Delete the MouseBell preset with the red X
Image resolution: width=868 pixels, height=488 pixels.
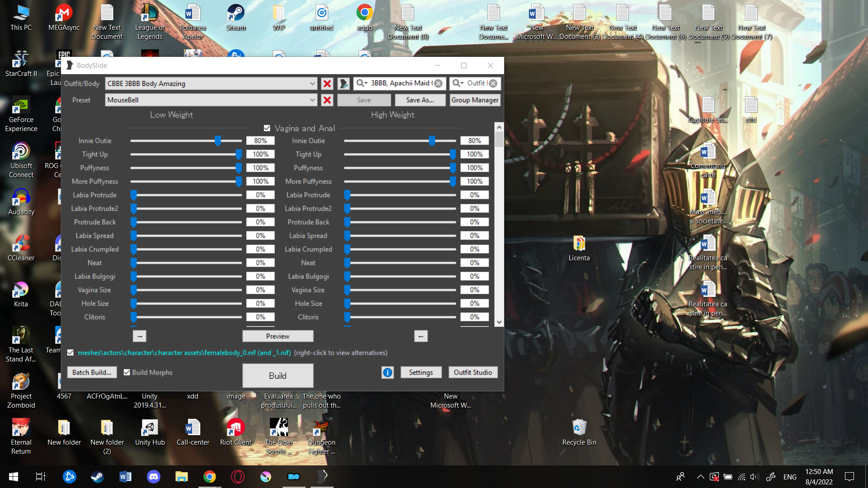tap(327, 100)
